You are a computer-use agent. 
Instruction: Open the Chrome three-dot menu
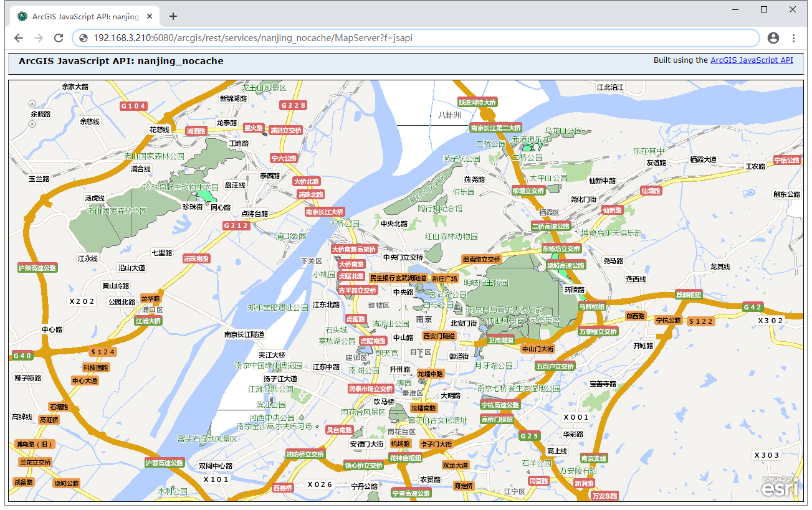click(x=793, y=38)
